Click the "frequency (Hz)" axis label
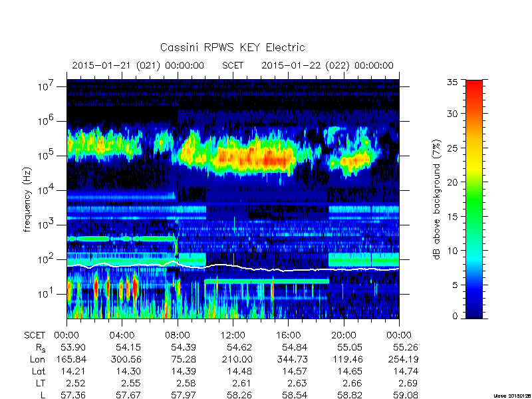 click(x=27, y=199)
